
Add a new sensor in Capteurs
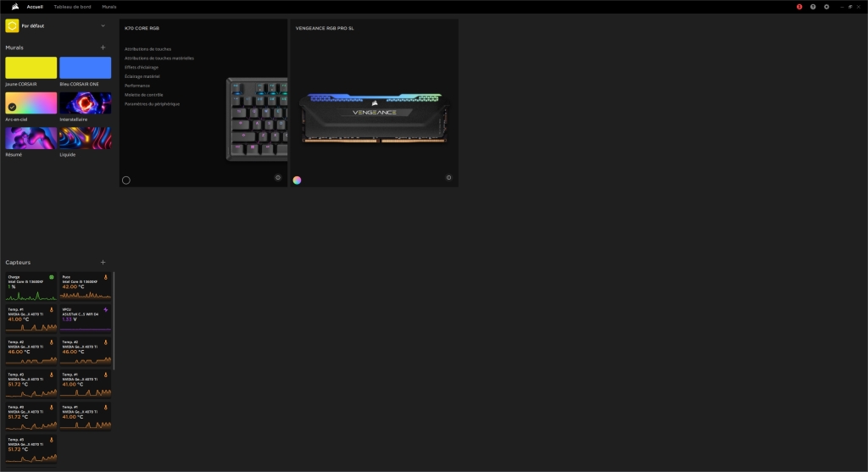(103, 263)
